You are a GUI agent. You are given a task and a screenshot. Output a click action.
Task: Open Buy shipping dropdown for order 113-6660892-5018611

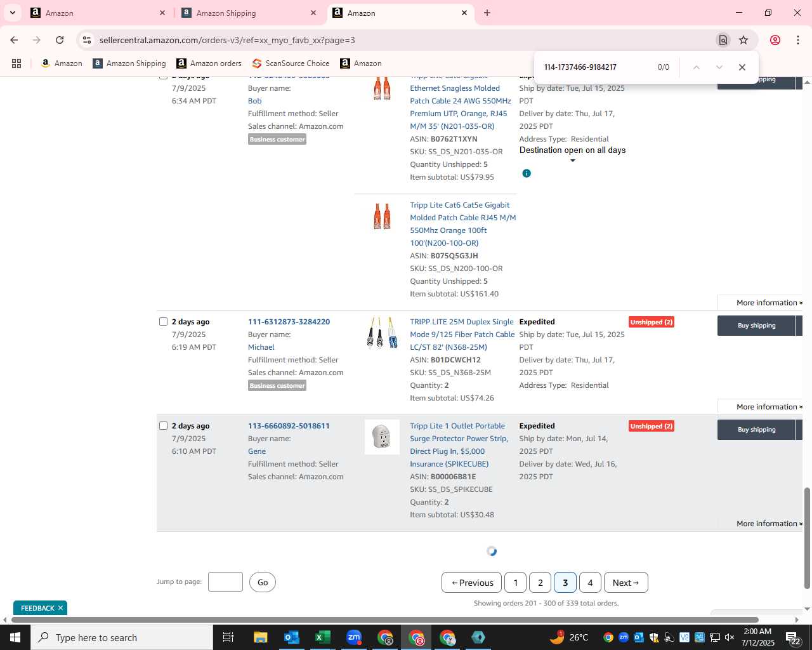tap(799, 430)
